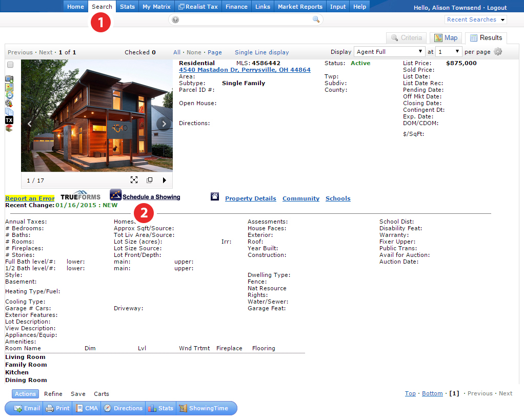Open the Help menu
The height and width of the screenshot is (420, 524).
359,7
